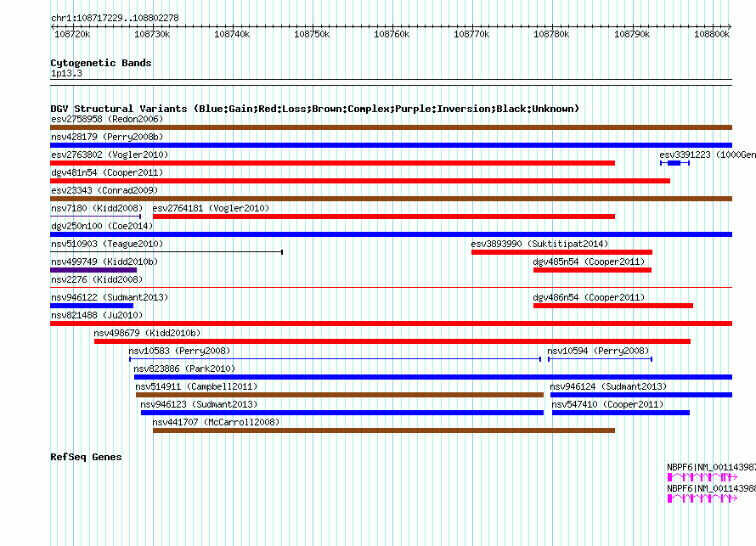Click dgv485n54 (Cooper2011) label

coord(589,262)
